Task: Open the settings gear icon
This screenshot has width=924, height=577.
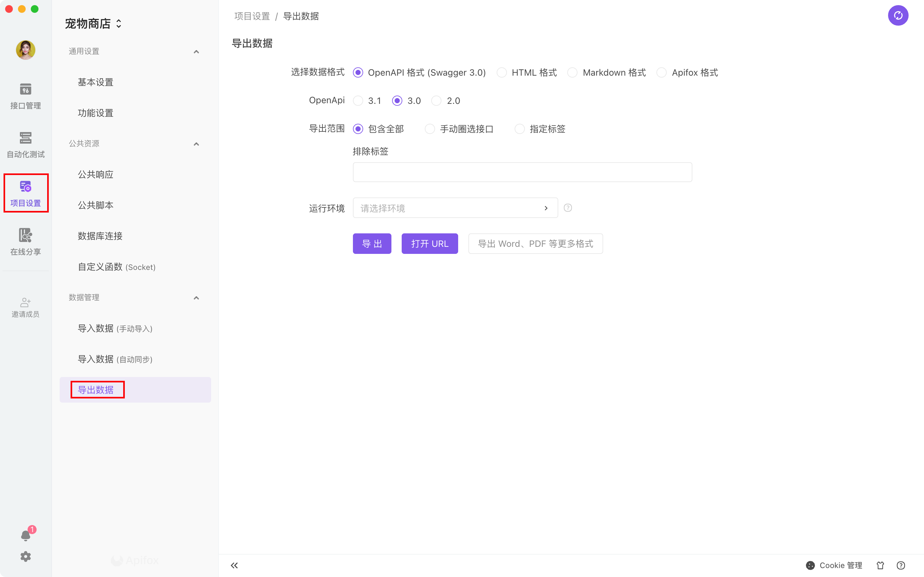Action: coord(25,556)
